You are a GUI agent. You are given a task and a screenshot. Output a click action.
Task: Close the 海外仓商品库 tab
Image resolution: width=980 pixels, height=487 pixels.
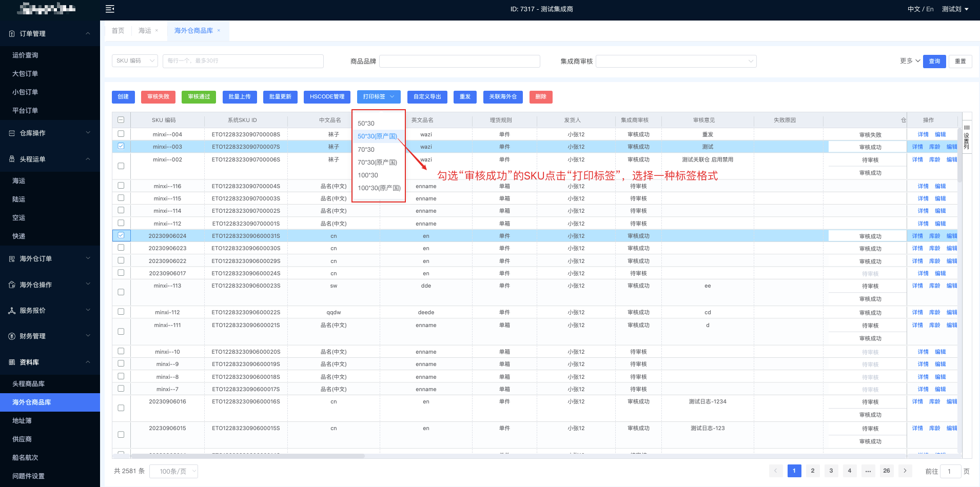pos(219,31)
